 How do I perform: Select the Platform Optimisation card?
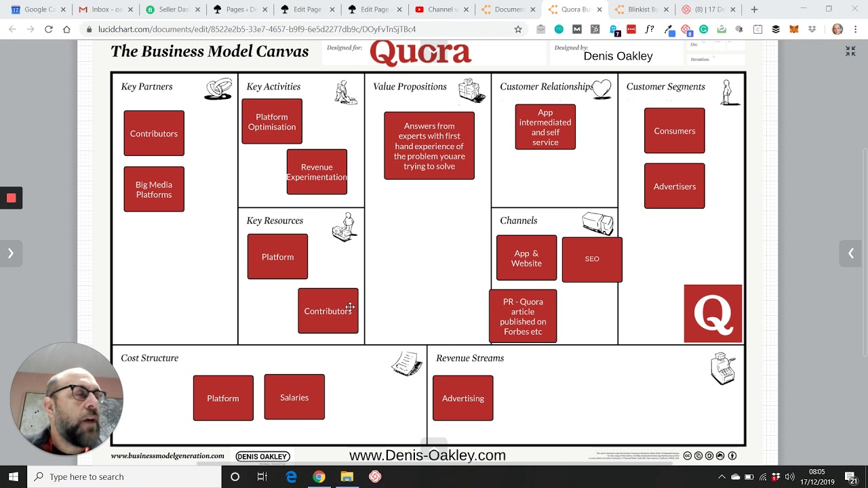pos(272,121)
